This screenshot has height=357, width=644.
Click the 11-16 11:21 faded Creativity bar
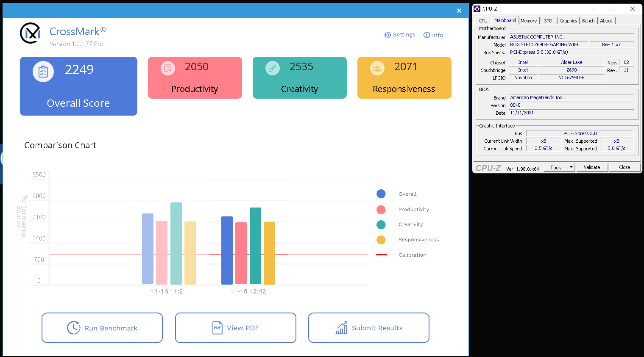pyautogui.click(x=176, y=244)
